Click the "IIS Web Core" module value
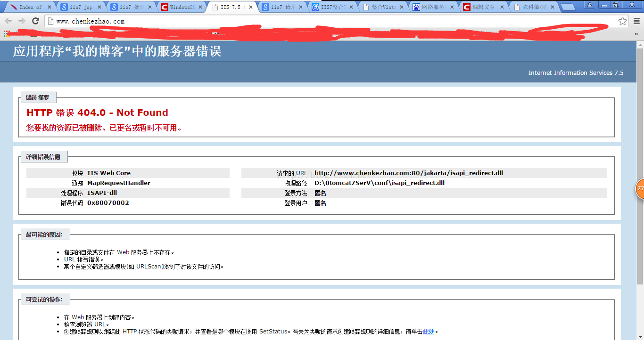Screen dimensions: 644x340 [x=109, y=173]
